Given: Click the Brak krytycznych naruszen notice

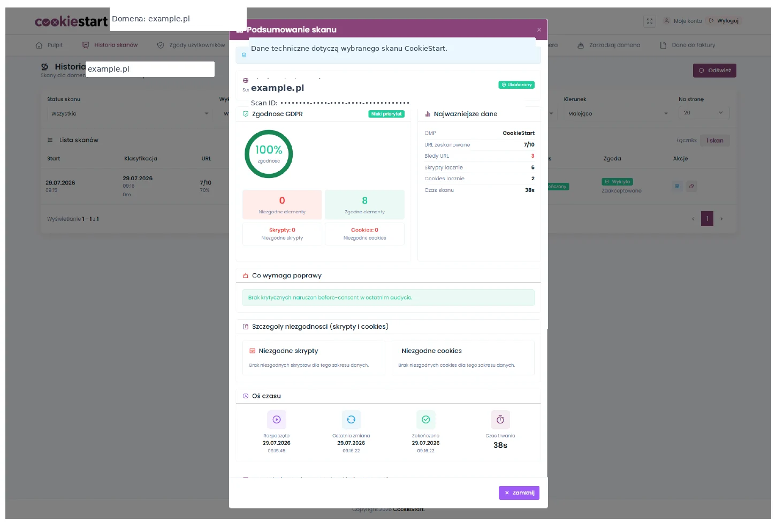Looking at the screenshot, I should click(x=388, y=297).
